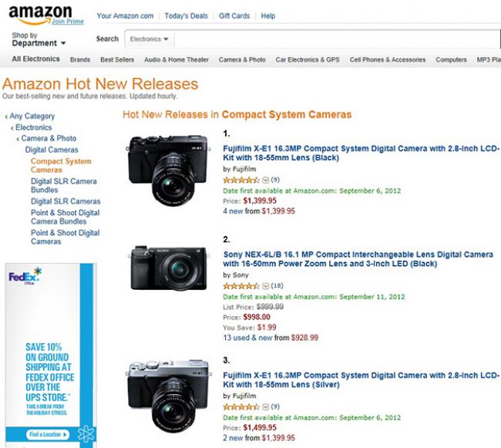Open the Today's Deals tab

point(186,16)
